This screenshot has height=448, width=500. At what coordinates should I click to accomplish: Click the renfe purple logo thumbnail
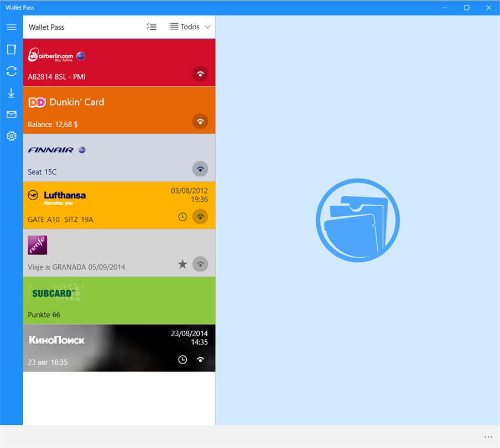pos(37,245)
